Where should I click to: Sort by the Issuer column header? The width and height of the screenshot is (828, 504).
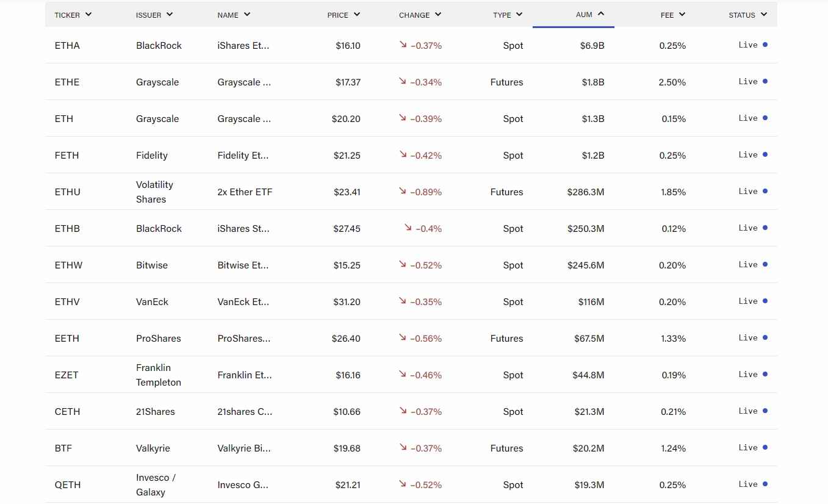click(154, 15)
